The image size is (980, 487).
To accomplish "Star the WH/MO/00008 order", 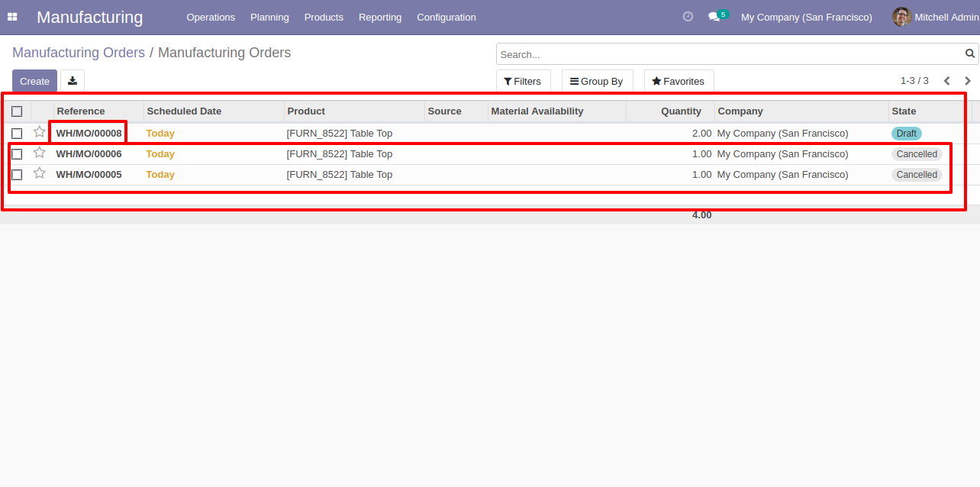I will pyautogui.click(x=40, y=132).
